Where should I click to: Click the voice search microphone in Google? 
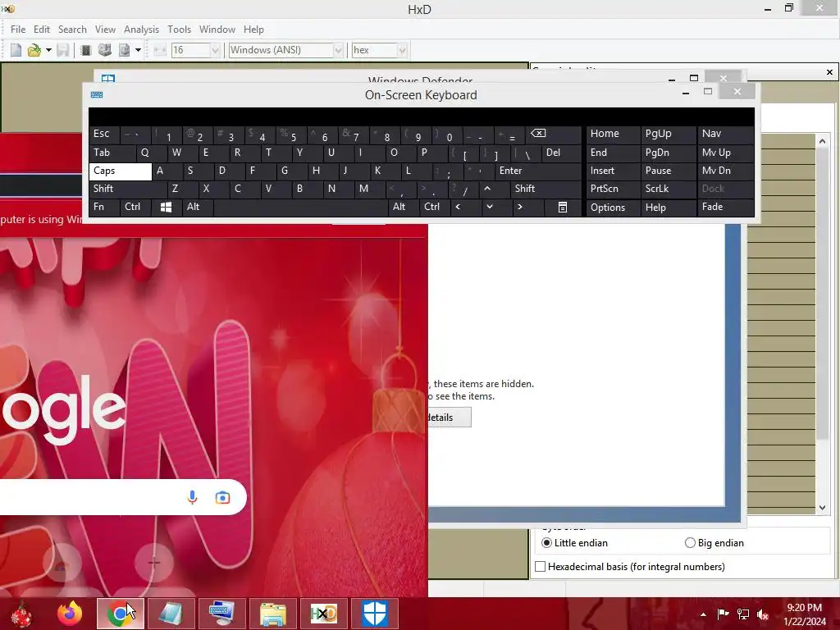click(192, 498)
